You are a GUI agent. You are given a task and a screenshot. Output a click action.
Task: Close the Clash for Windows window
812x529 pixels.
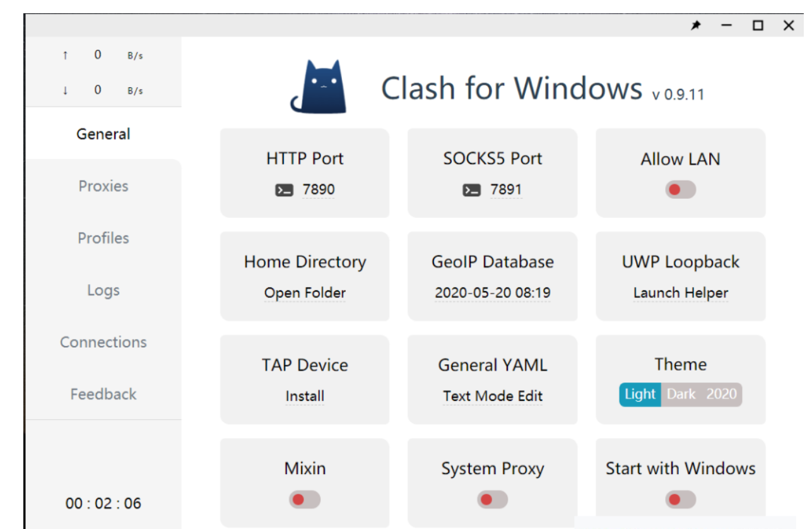(789, 25)
